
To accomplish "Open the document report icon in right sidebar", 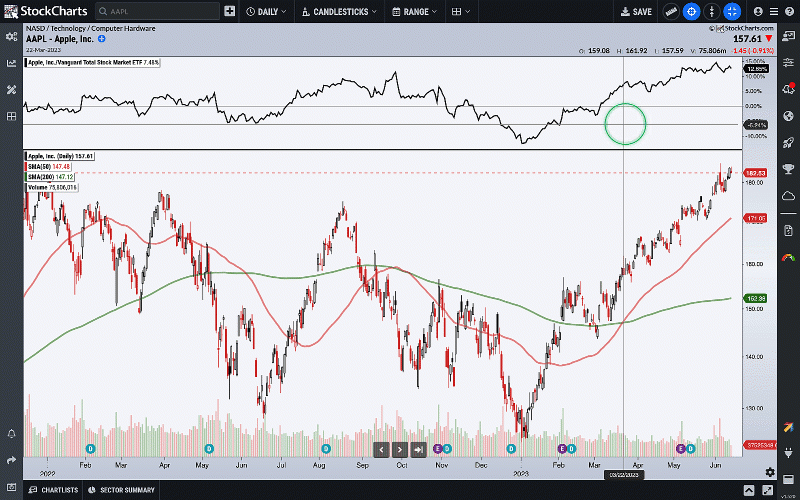I will [x=788, y=231].
